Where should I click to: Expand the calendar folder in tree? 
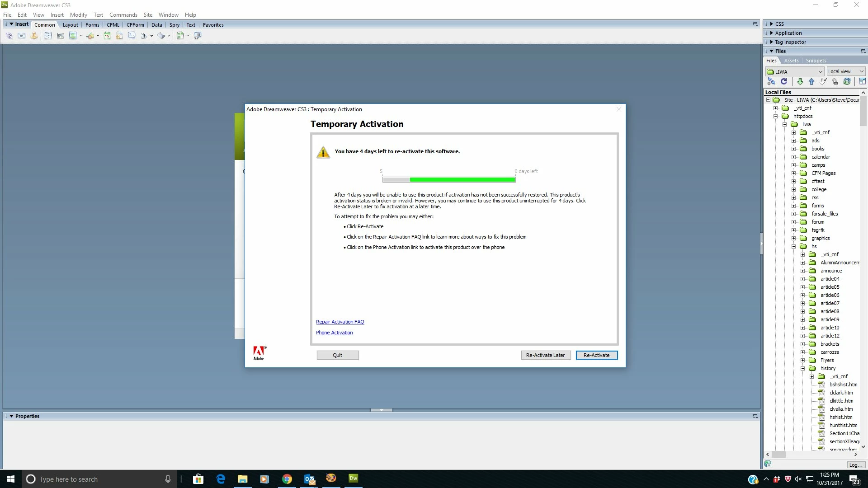point(793,157)
